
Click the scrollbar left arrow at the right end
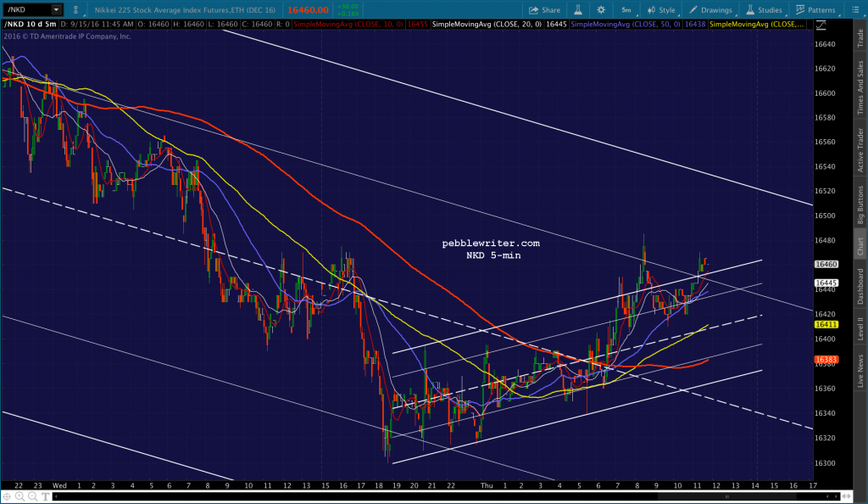[828, 497]
